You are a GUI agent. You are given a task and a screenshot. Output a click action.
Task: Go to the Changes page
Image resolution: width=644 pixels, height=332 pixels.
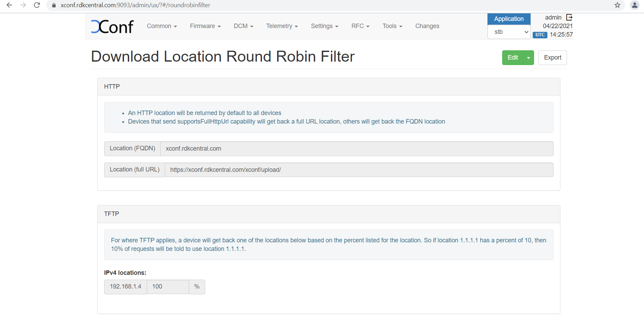[x=427, y=26]
